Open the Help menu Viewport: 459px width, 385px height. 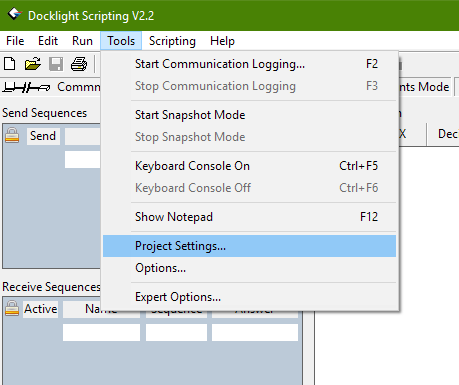tap(222, 41)
